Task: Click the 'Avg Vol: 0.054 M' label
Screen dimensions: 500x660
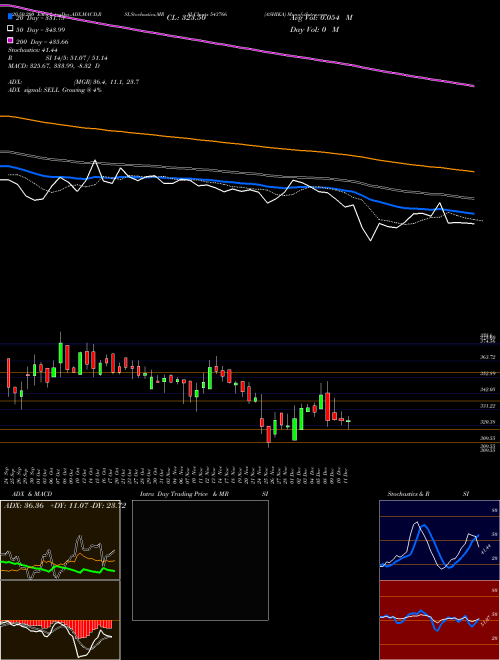Action: tap(321, 18)
